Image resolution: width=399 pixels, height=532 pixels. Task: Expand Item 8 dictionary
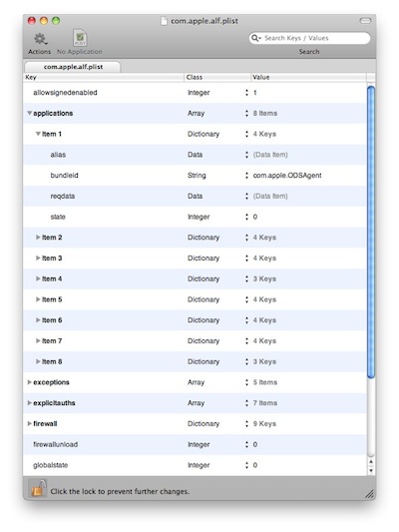point(38,361)
